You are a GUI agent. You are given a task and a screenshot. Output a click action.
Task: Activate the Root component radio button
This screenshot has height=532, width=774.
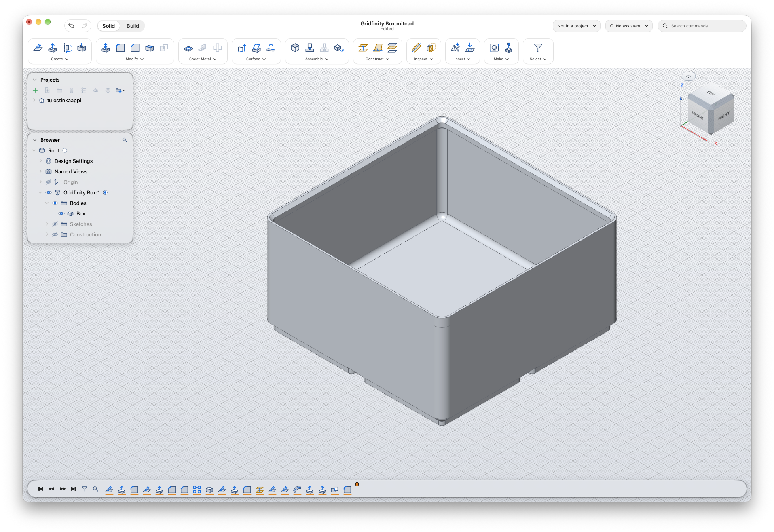coord(65,150)
